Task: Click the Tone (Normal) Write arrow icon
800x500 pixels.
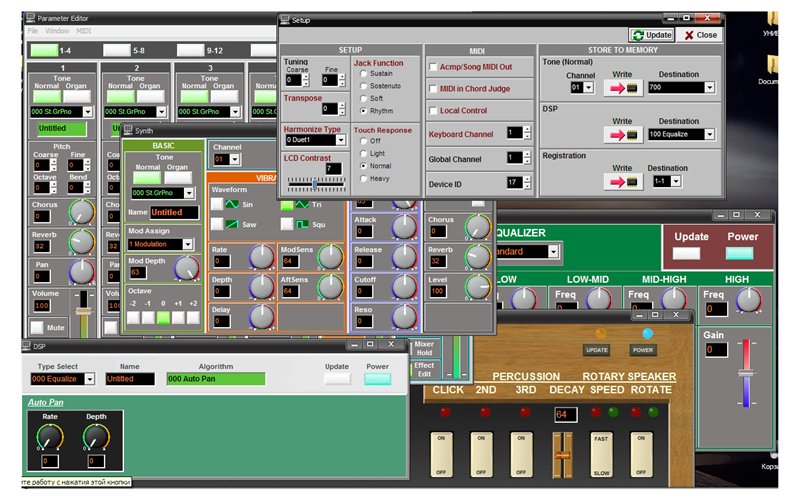Action: tap(625, 88)
